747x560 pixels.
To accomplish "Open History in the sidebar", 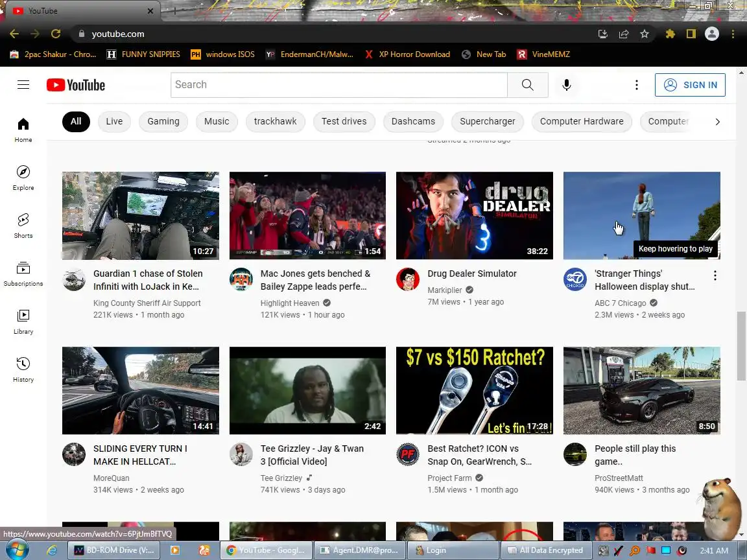I will click(23, 370).
